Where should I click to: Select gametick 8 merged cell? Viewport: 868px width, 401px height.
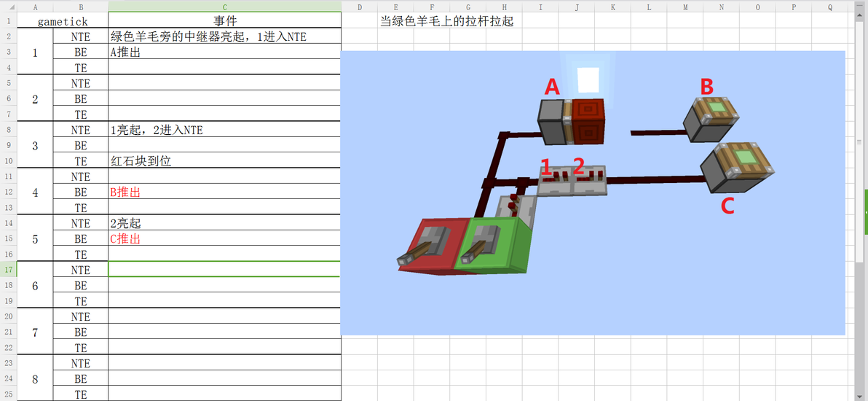(36, 379)
